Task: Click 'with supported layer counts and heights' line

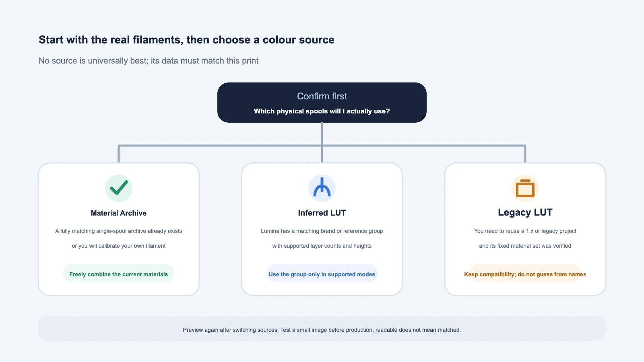Action: 322,246
